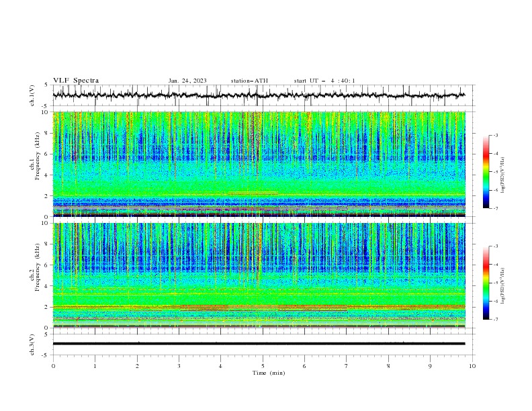Click the "6" kHz tick of ch.1 spectrogram
The width and height of the screenshot is (532, 411).
coord(47,154)
